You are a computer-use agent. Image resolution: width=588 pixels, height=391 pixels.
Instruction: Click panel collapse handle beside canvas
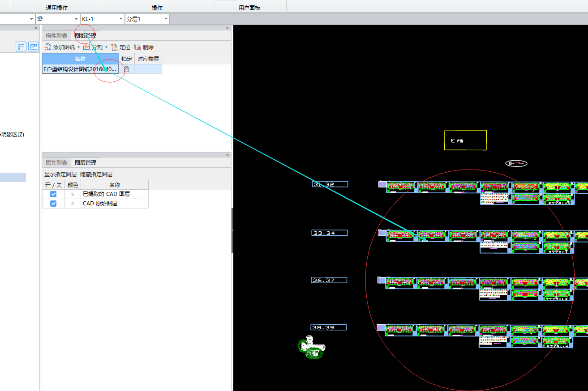[x=232, y=230]
